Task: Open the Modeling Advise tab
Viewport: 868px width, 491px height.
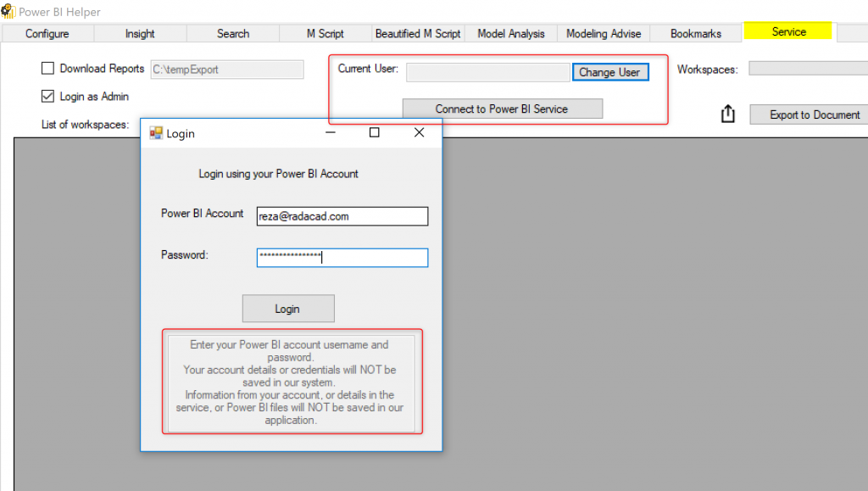Action: pos(604,33)
